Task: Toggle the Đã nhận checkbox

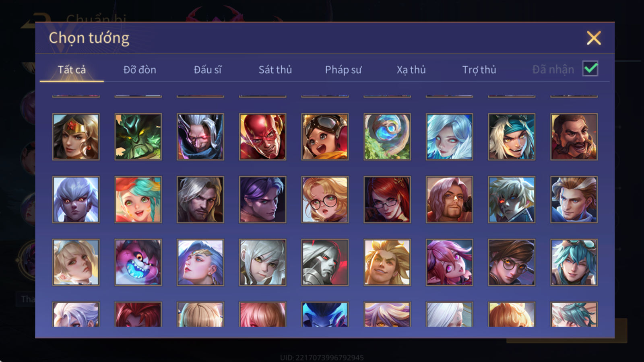Action: click(x=590, y=69)
